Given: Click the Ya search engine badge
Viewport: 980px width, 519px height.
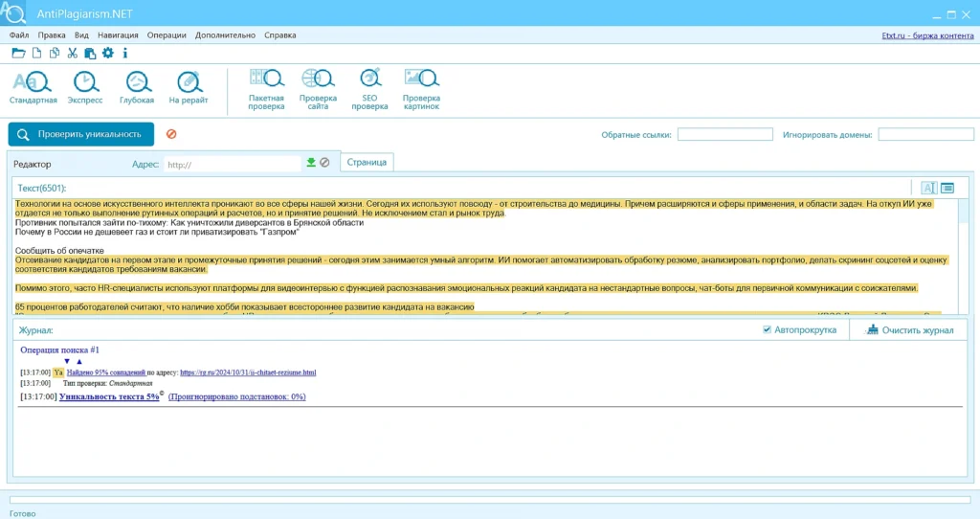Looking at the screenshot, I should 58,372.
